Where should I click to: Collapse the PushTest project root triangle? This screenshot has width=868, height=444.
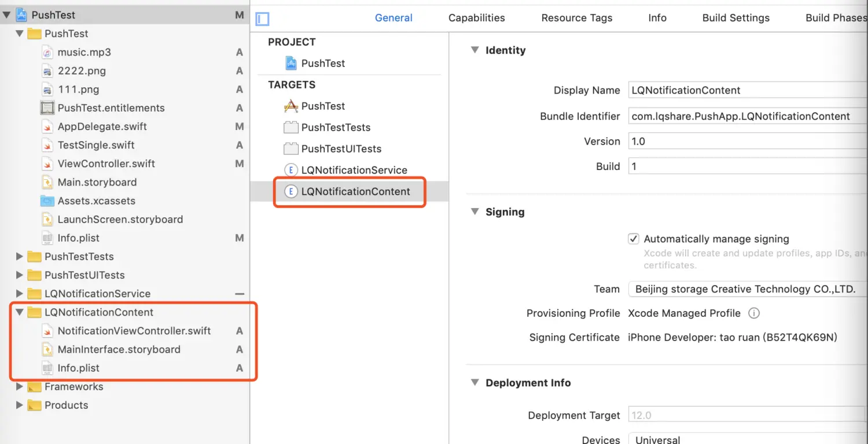point(6,15)
